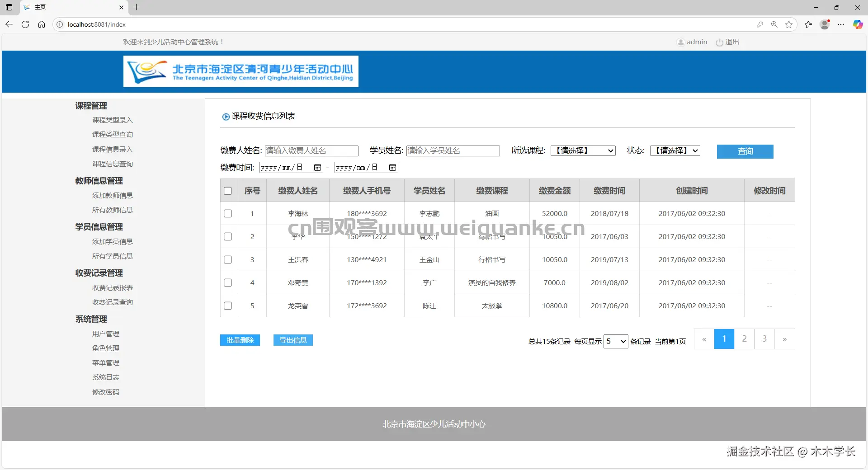Open 修改密码 in the sidebar

[x=106, y=392]
